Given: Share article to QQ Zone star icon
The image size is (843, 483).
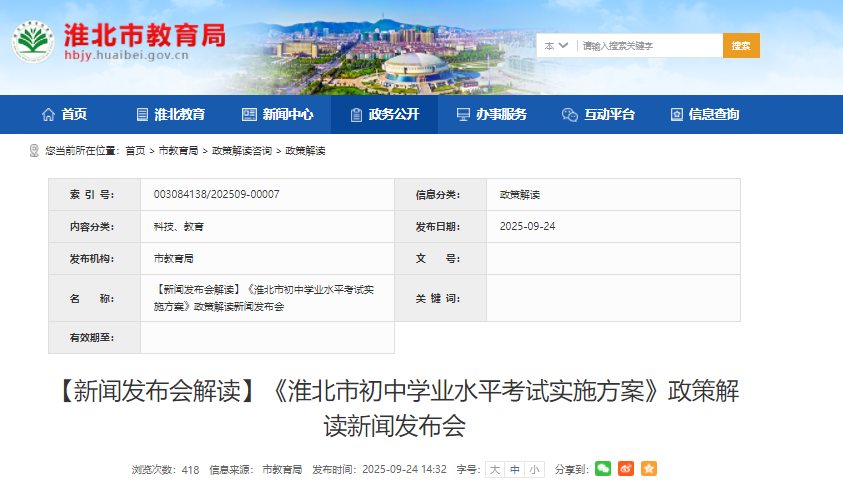Looking at the screenshot, I should pyautogui.click(x=649, y=469).
